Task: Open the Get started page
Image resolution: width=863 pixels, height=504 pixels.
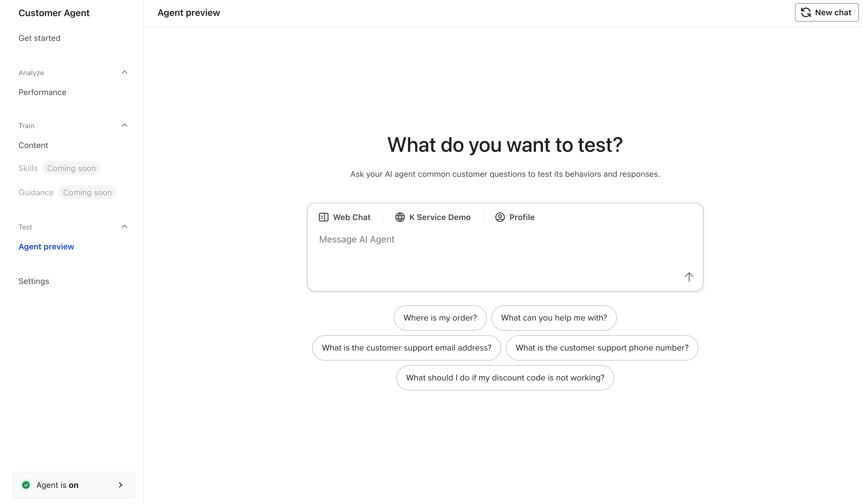Action: click(x=39, y=38)
